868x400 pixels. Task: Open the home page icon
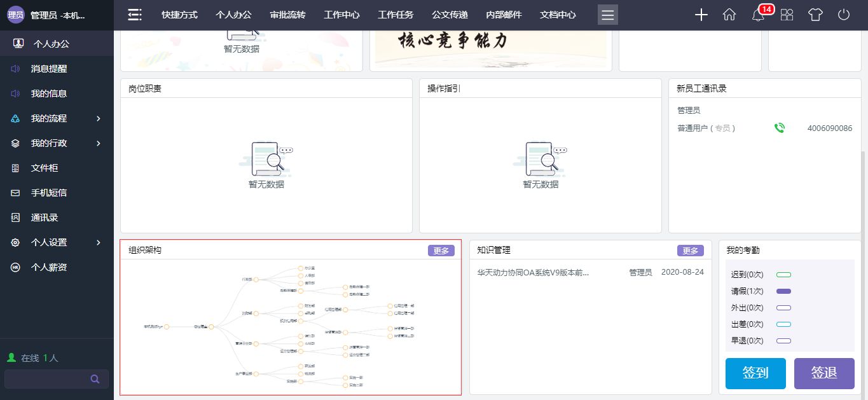[x=729, y=15]
